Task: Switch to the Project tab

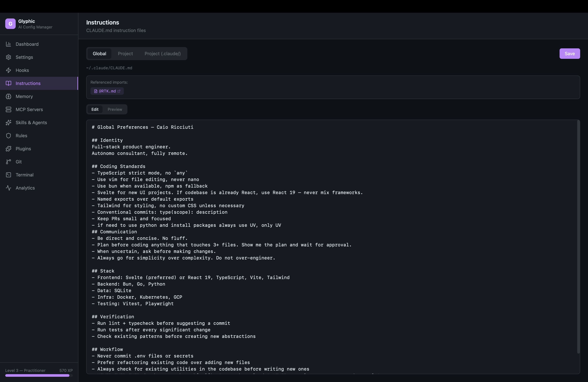Action: point(125,54)
